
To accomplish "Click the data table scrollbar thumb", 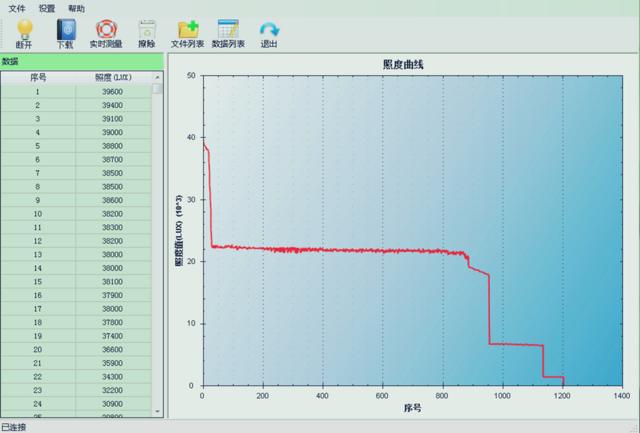I will [x=157, y=90].
